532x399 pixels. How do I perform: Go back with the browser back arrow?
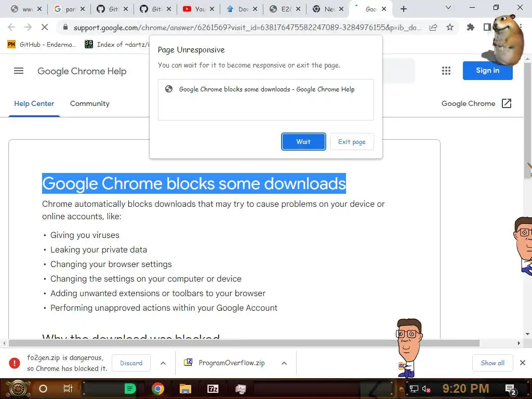[x=11, y=27]
